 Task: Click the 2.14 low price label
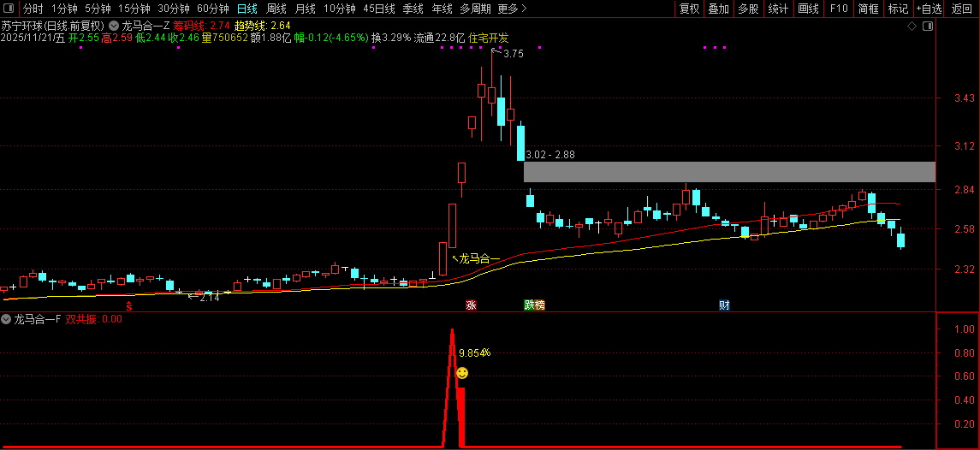click(210, 298)
